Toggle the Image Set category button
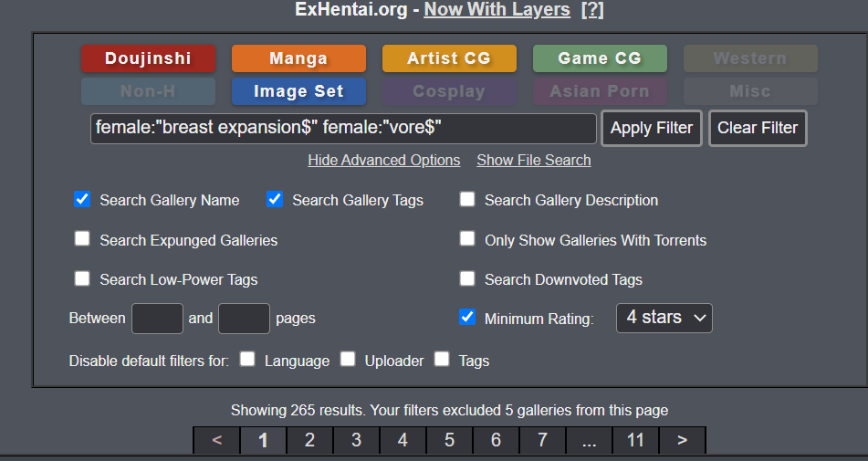Viewport: 868px width, 461px height. (298, 91)
